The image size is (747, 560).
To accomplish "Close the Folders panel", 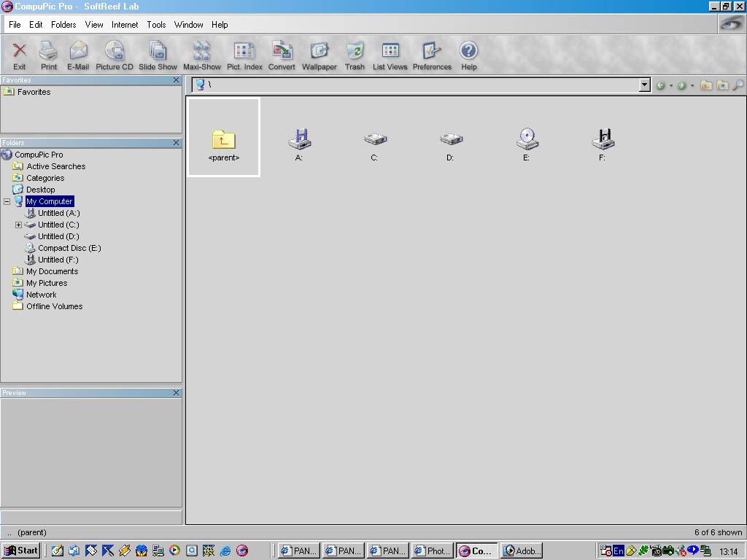I will (177, 142).
